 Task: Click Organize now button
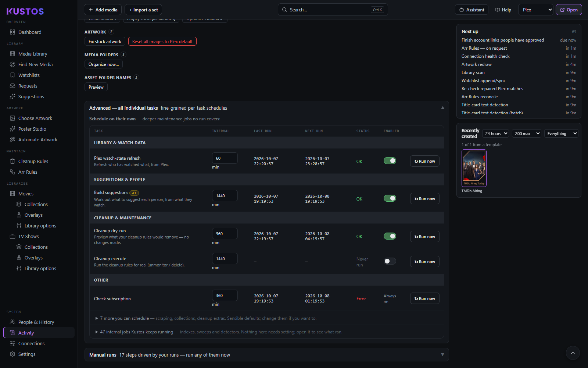104,64
